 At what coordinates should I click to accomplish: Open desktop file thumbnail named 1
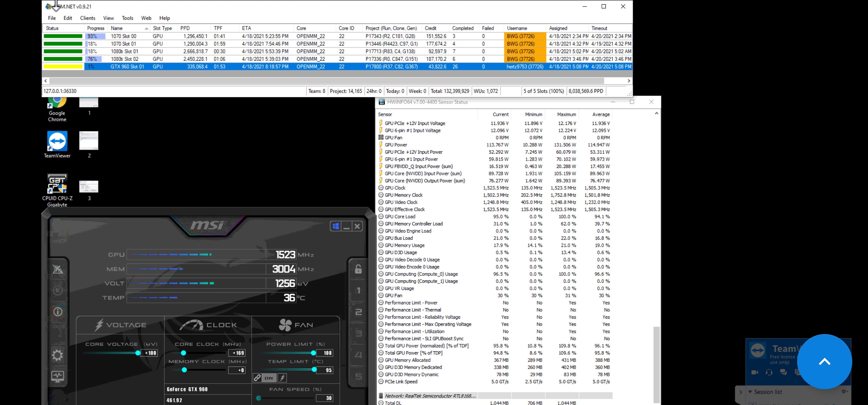89,107
